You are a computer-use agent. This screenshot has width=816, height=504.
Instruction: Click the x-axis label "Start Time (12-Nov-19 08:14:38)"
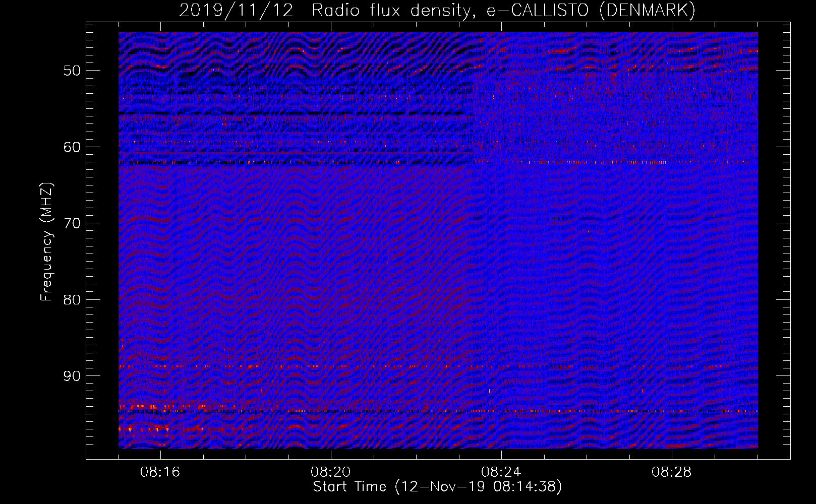[437, 487]
